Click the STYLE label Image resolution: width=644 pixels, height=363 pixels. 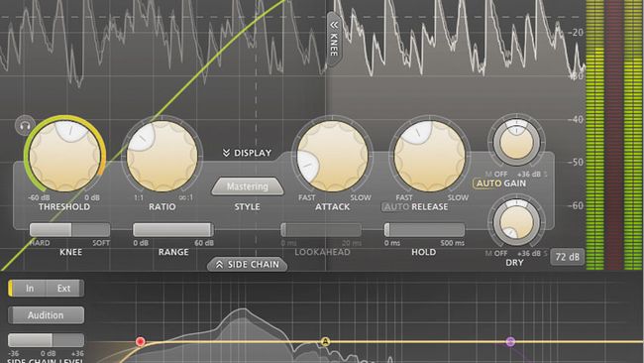pos(248,206)
